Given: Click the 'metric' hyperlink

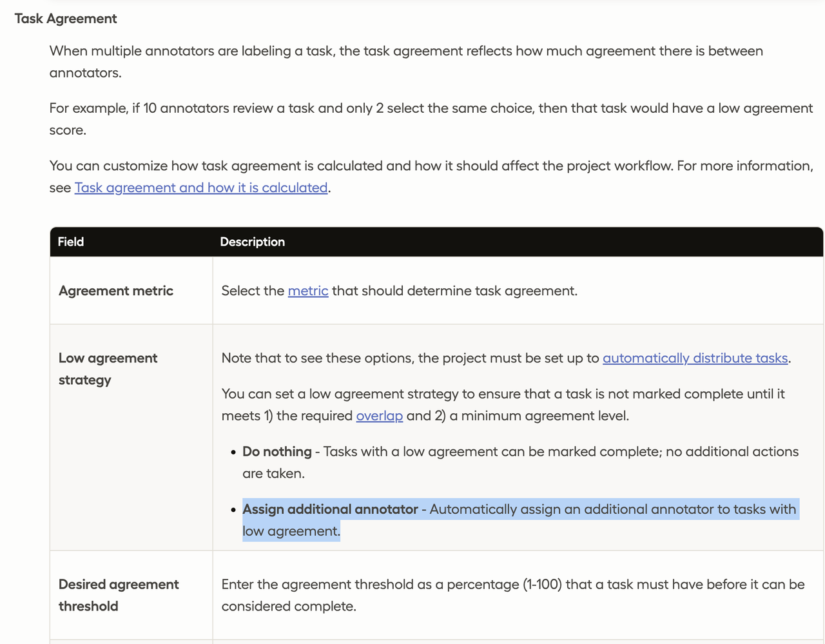Looking at the screenshot, I should coord(307,291).
